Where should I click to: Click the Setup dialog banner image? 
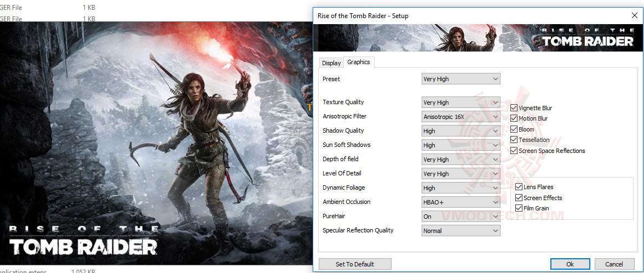[478, 38]
